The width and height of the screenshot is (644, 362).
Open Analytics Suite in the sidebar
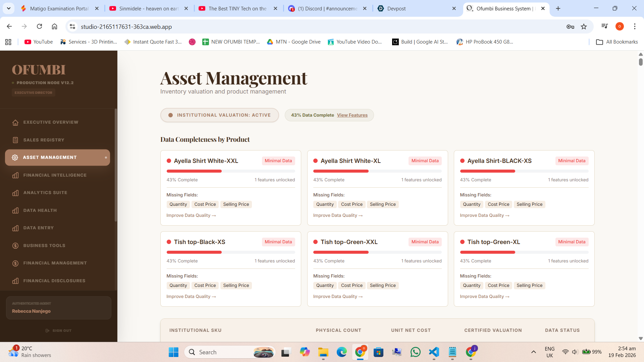[x=45, y=193]
